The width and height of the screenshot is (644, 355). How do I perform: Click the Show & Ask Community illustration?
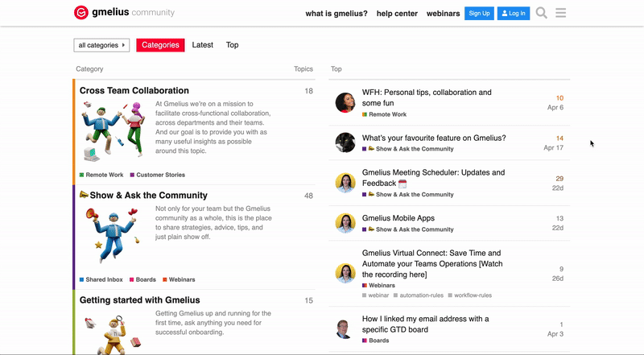click(x=114, y=235)
